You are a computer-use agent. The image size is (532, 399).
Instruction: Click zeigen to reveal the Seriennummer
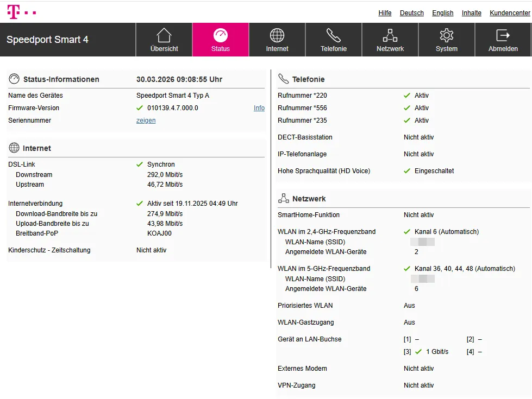click(146, 121)
